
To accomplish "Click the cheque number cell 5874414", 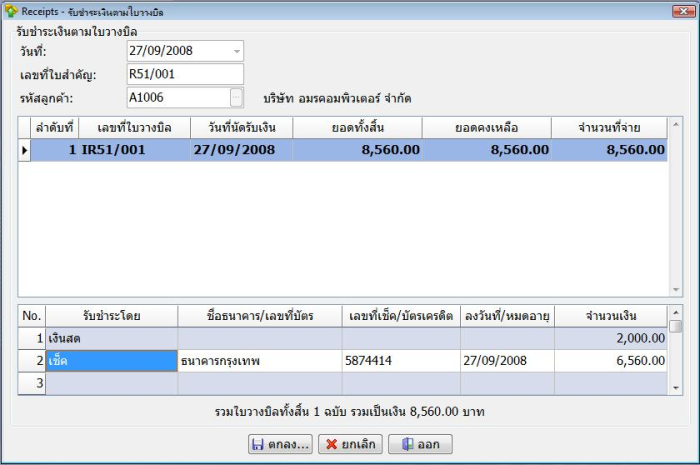I will [x=399, y=360].
